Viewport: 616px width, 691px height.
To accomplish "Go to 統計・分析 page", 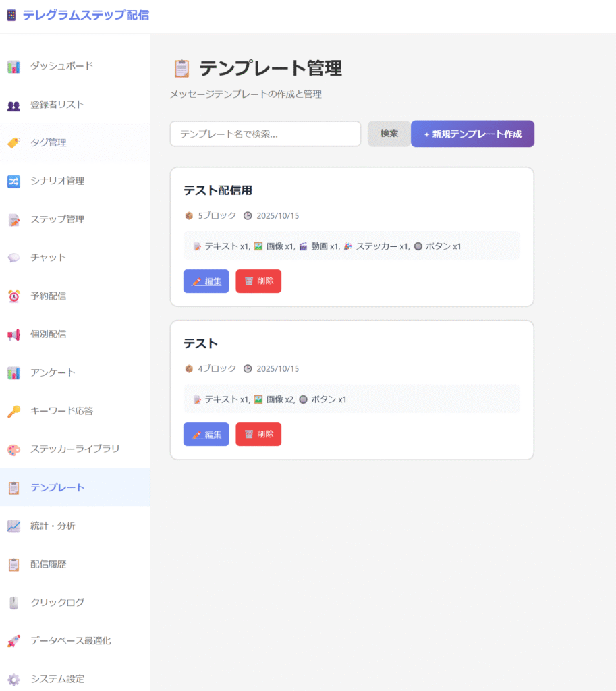I will pos(53,526).
